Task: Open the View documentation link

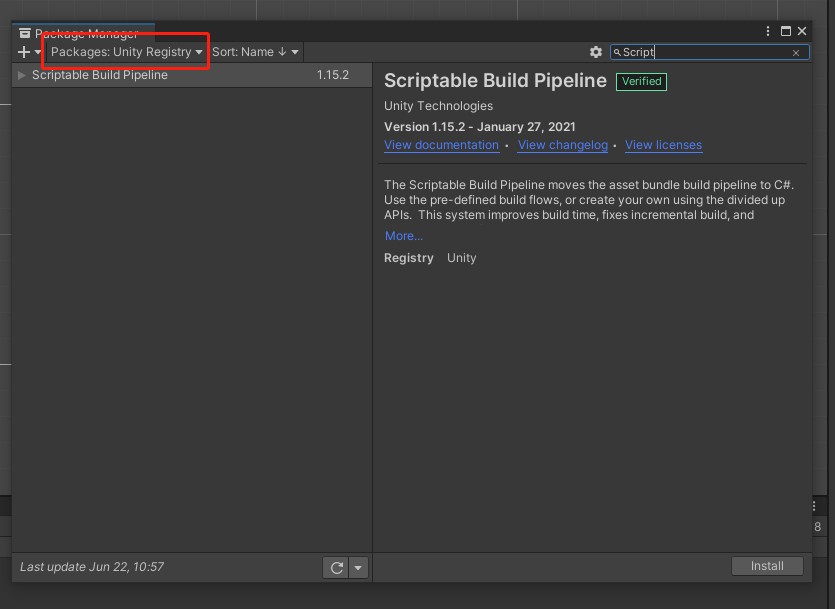Action: (x=441, y=145)
